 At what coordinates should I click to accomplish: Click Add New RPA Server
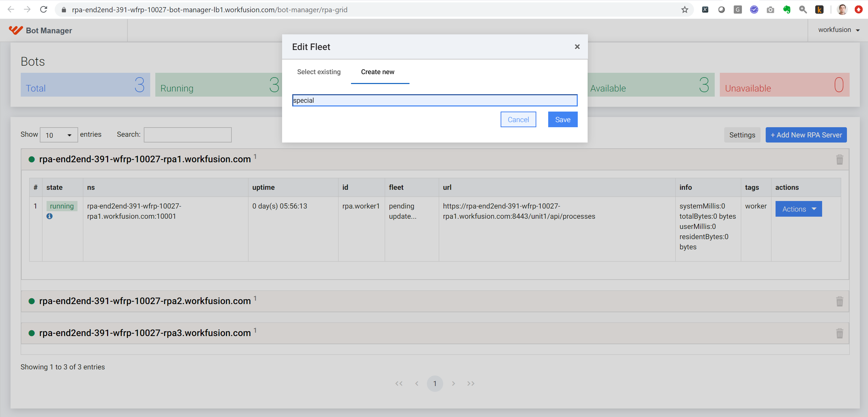point(806,135)
